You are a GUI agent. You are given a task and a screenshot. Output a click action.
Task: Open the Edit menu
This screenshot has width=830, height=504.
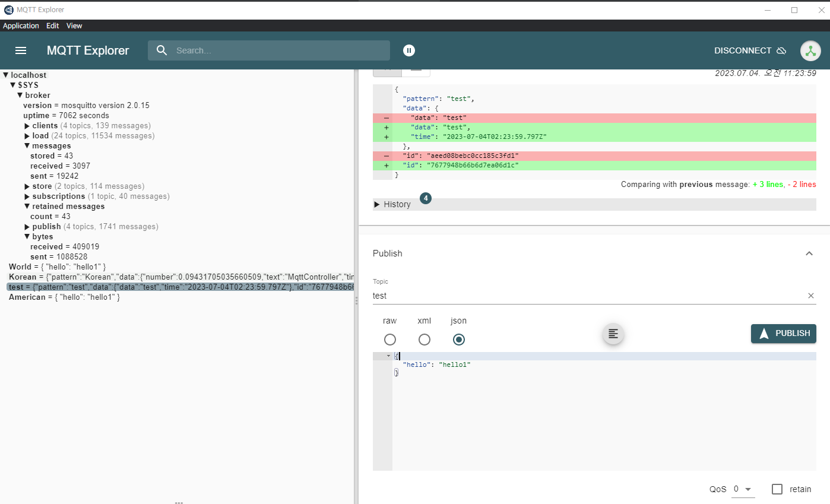(x=53, y=26)
